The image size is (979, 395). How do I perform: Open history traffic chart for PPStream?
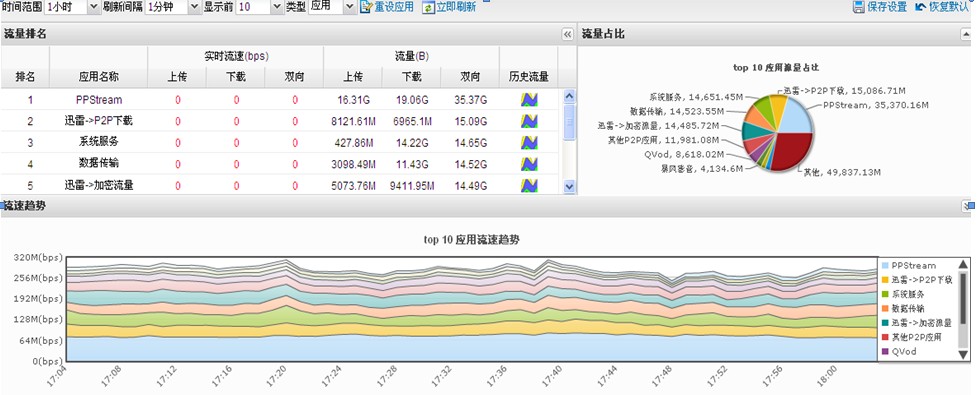point(529,100)
